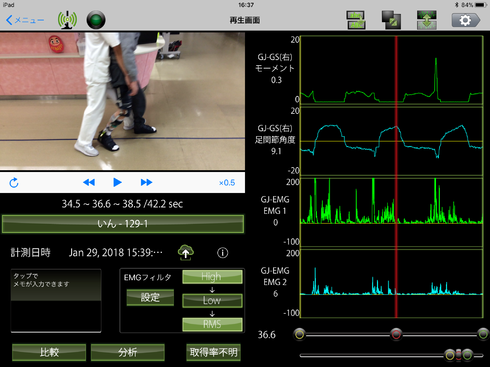The image size is (490, 367).
Task: Upload data with the cloud icon
Action: 186,252
